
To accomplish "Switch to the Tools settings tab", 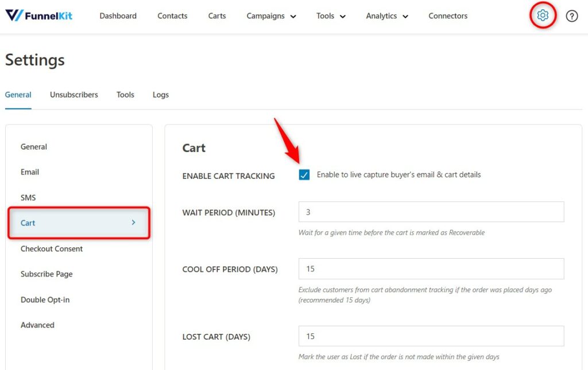I will tap(125, 95).
